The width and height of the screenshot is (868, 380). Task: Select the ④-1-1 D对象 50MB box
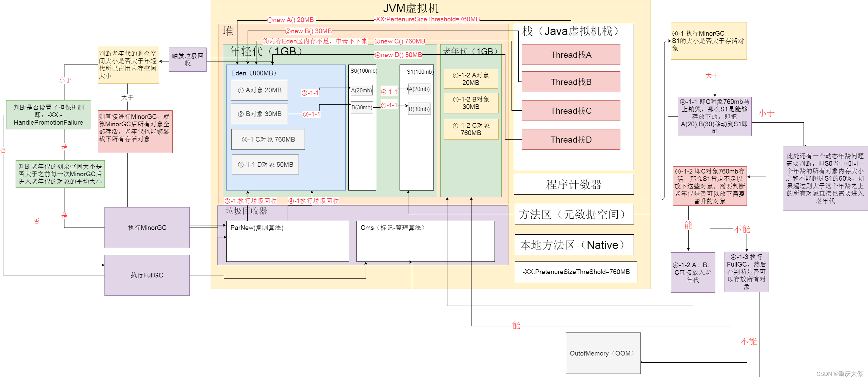(265, 164)
